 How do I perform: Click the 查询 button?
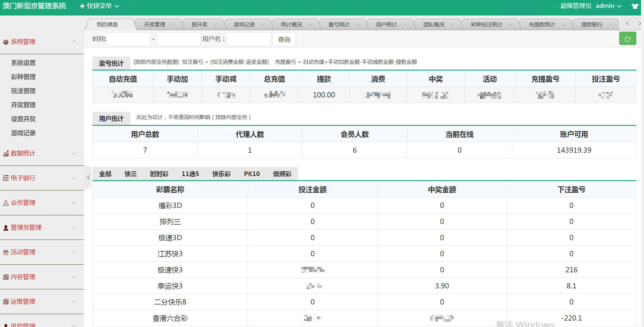point(284,39)
